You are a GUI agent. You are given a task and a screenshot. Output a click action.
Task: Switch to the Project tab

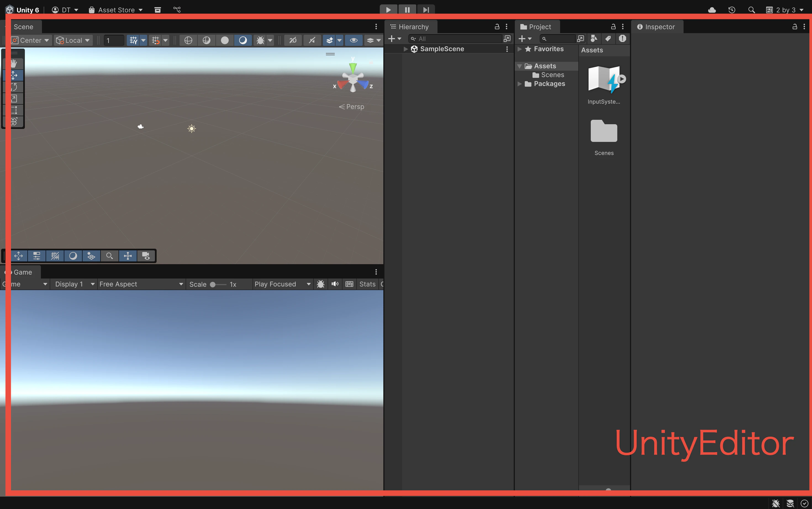tap(537, 27)
